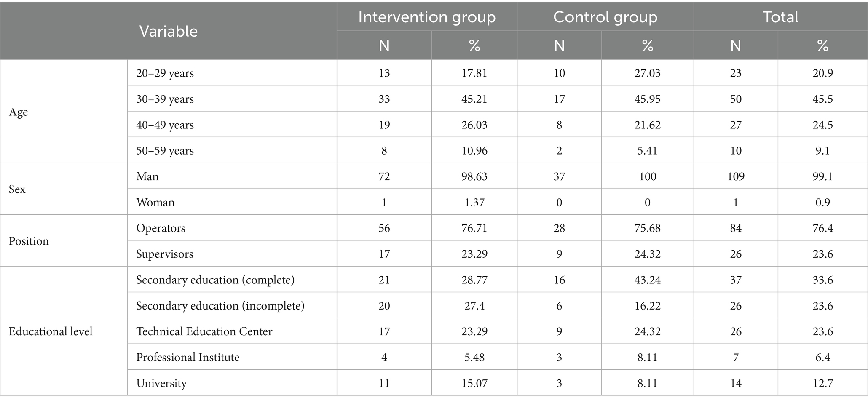This screenshot has width=868, height=403.
Task: Click the Supervisors row label
Action: click(x=165, y=254)
